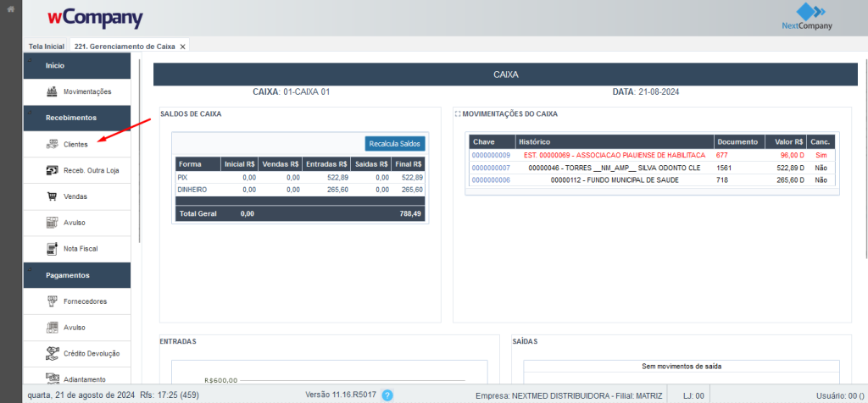Collapse the Recebimentos section header
The width and height of the screenshot is (868, 403).
pos(76,118)
